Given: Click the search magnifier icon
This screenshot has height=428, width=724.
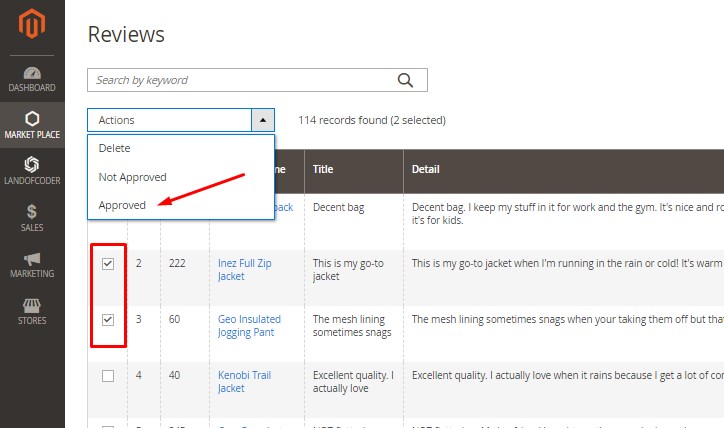Looking at the screenshot, I should point(405,80).
